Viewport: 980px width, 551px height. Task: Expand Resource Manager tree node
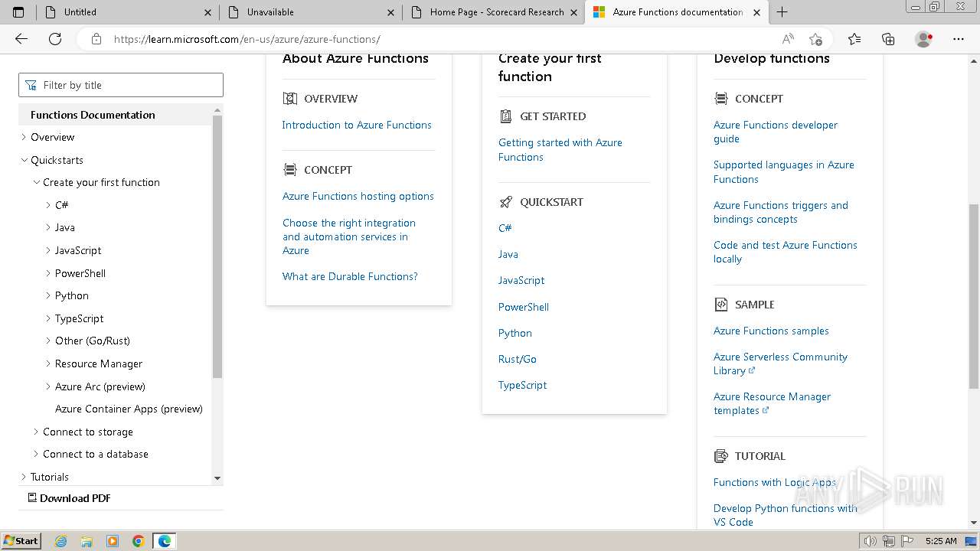tap(48, 364)
